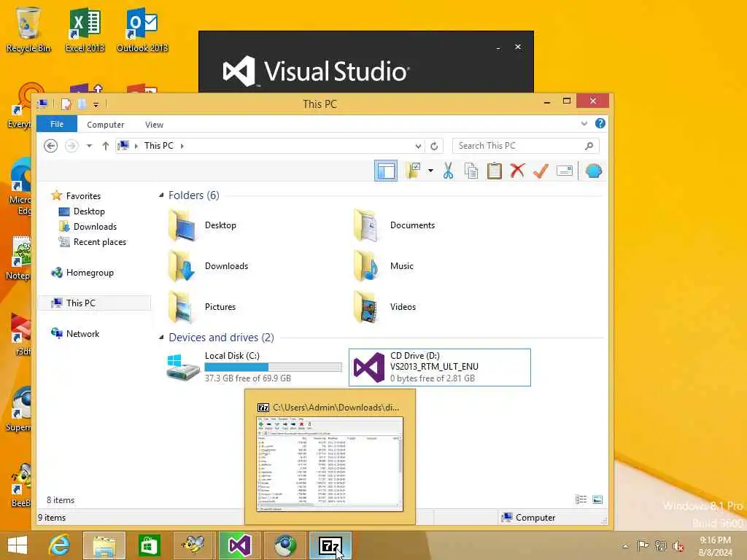Open the Documents folder
The height and width of the screenshot is (560, 747).
pos(394,225)
